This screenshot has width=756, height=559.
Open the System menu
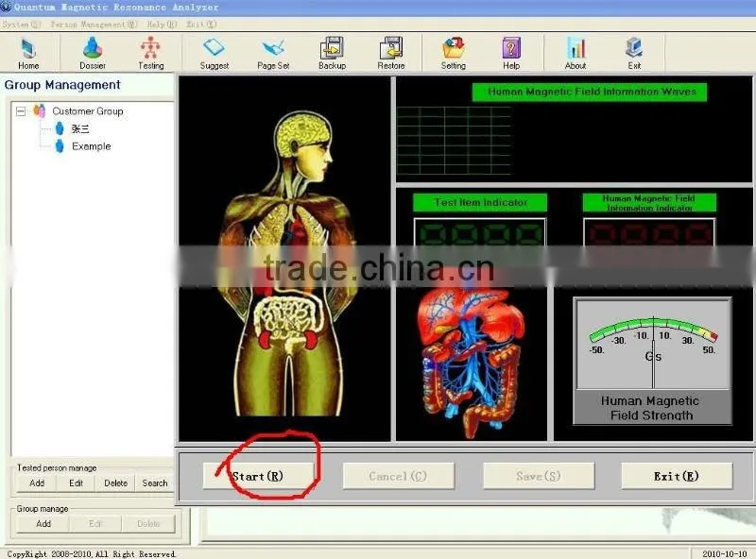click(x=22, y=24)
